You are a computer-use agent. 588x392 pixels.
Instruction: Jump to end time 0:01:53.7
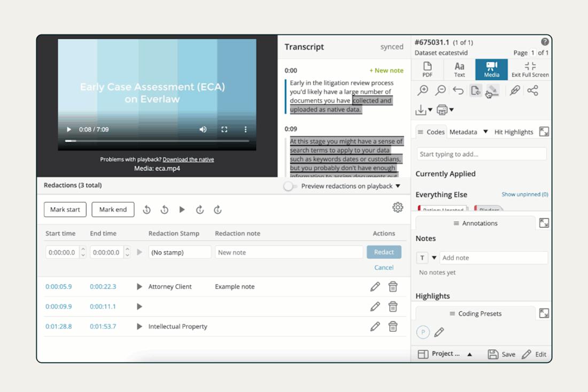click(x=103, y=326)
